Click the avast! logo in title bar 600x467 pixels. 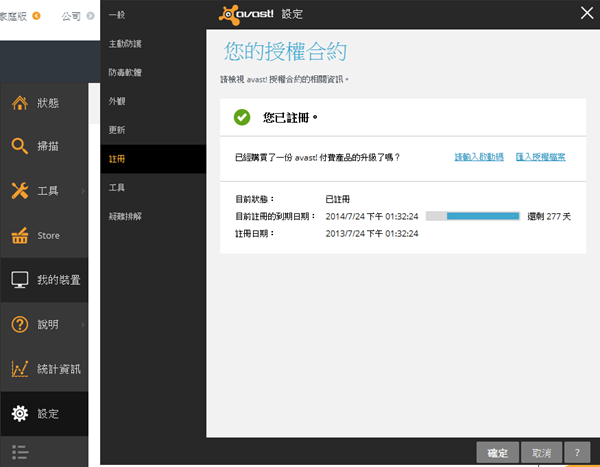coord(246,15)
